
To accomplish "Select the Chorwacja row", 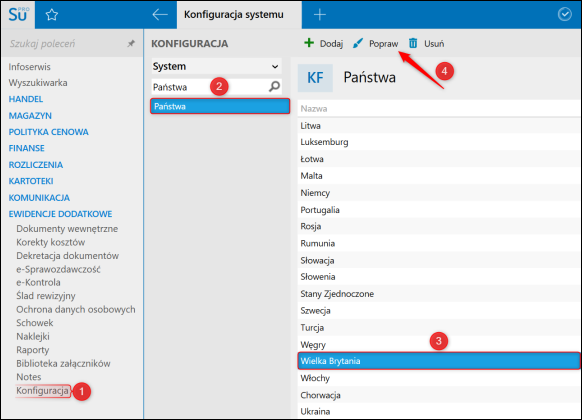I will 438,395.
